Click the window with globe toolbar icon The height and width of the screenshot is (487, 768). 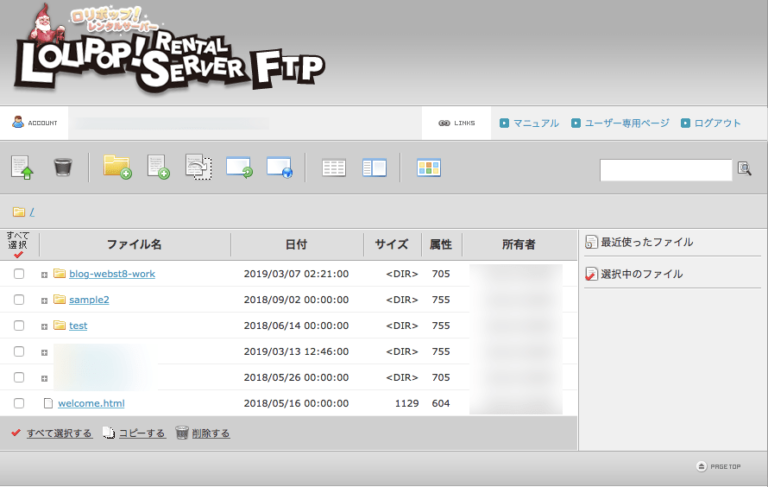[x=279, y=167]
